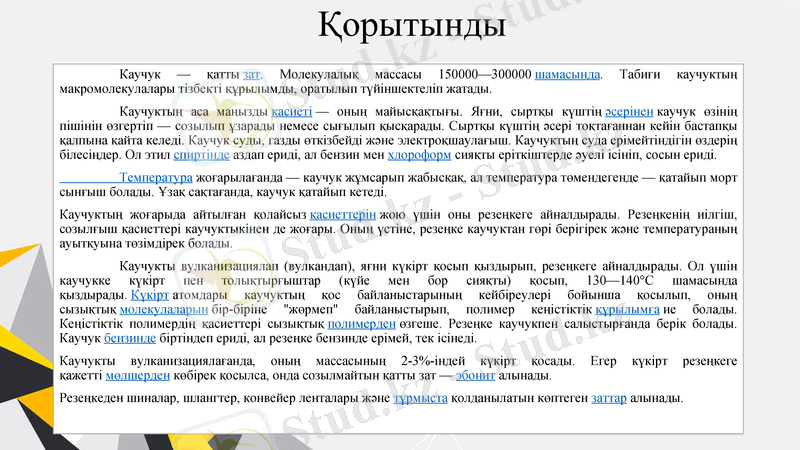Follow the 'эбонит' hyperlink
The width and height of the screenshot is (800, 450).
coord(475,376)
